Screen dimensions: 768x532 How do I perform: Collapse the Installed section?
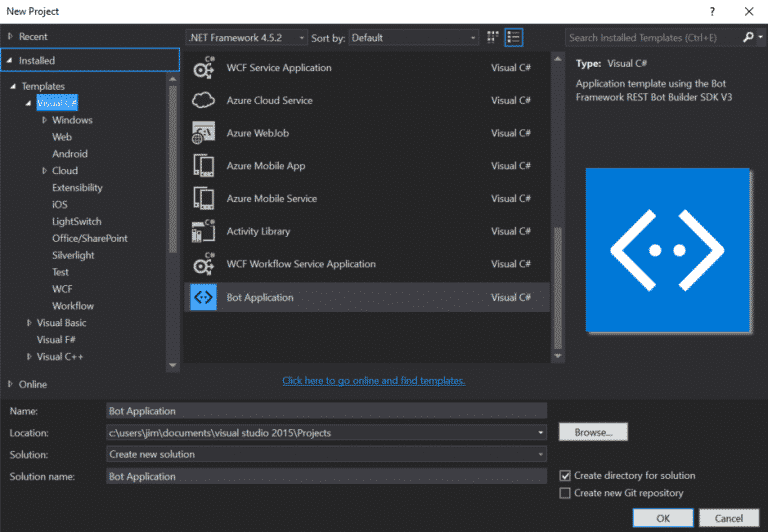[9, 60]
